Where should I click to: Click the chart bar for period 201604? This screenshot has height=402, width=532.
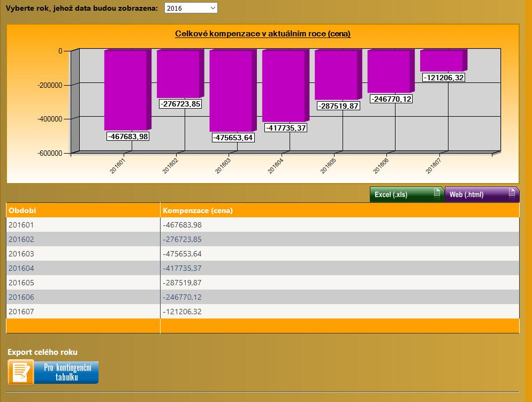pos(285,86)
